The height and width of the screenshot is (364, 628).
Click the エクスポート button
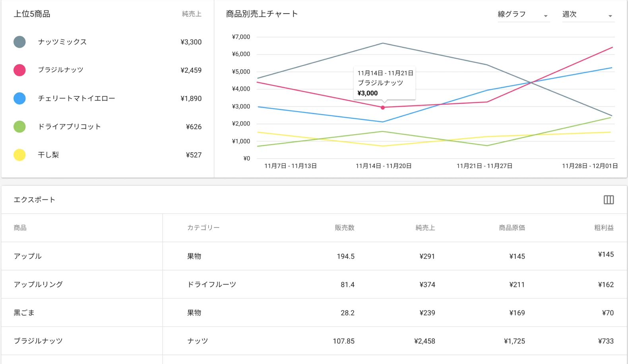click(x=35, y=200)
